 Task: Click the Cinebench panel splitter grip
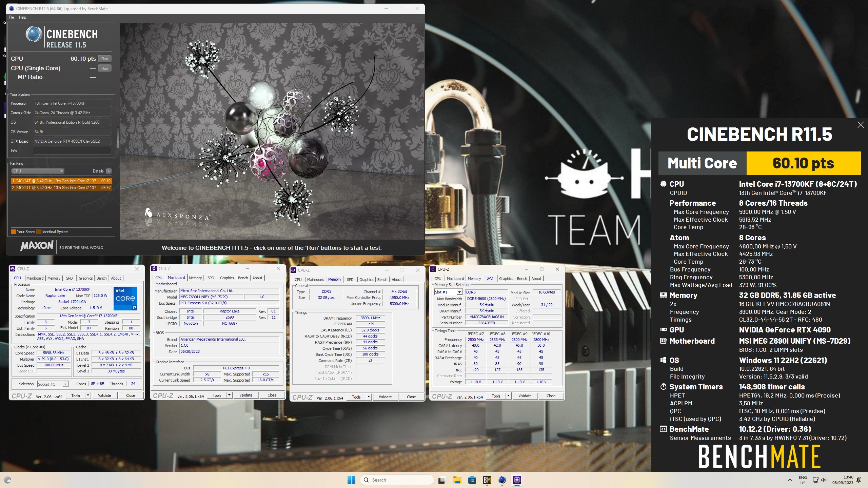pos(118,138)
